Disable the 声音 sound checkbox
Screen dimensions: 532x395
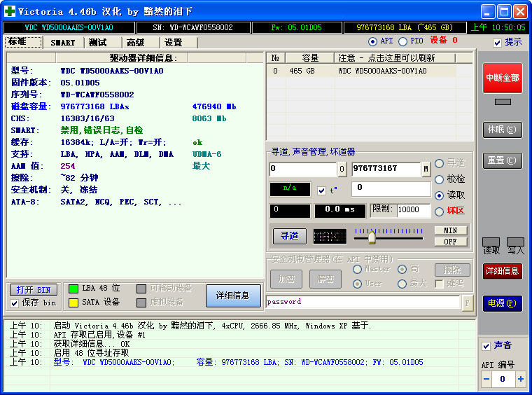(486, 346)
